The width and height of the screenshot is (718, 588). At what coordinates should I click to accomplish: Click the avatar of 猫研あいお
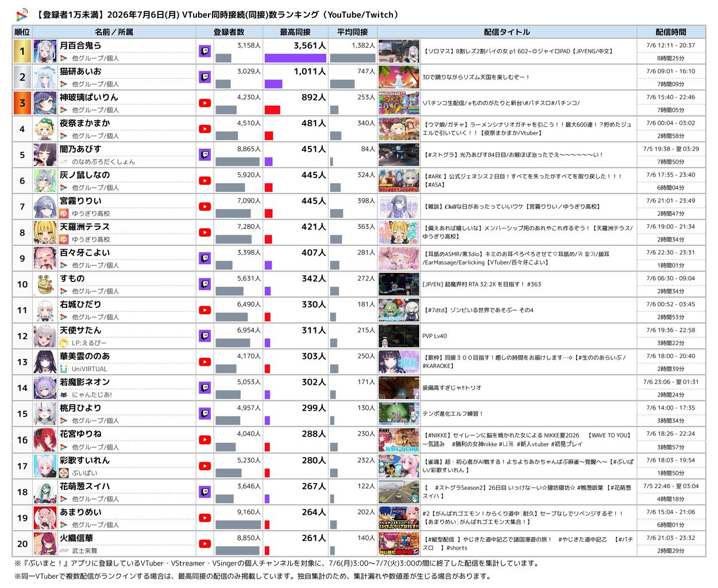[45, 77]
